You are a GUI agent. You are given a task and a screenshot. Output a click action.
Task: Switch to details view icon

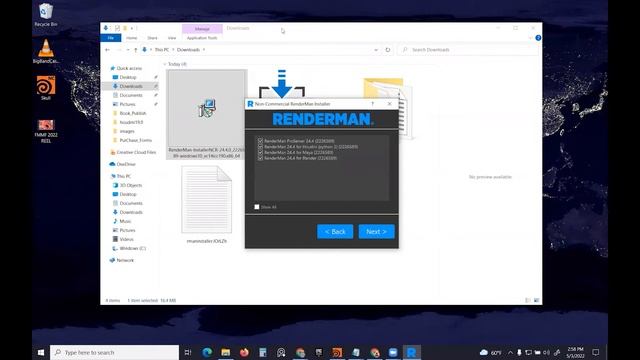(x=528, y=300)
